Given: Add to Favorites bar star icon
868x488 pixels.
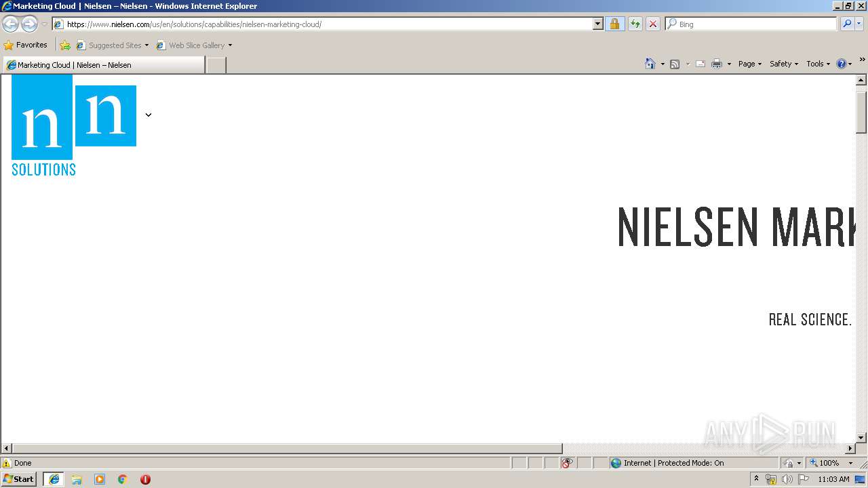Looking at the screenshot, I should 65,45.
